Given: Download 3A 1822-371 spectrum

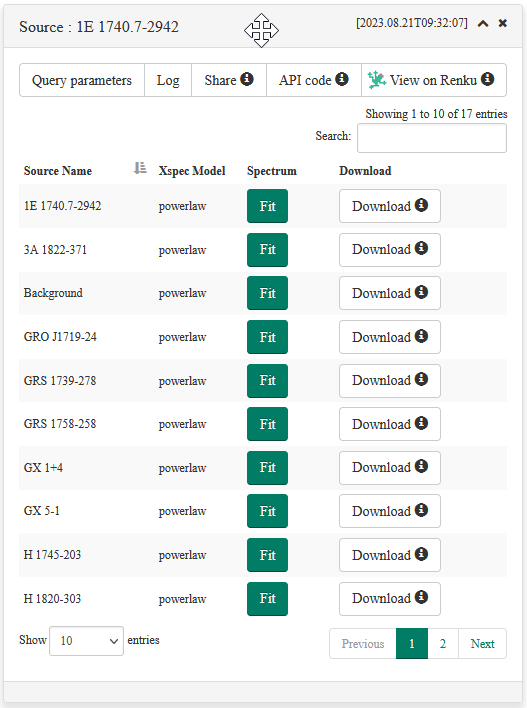Looking at the screenshot, I should [390, 250].
